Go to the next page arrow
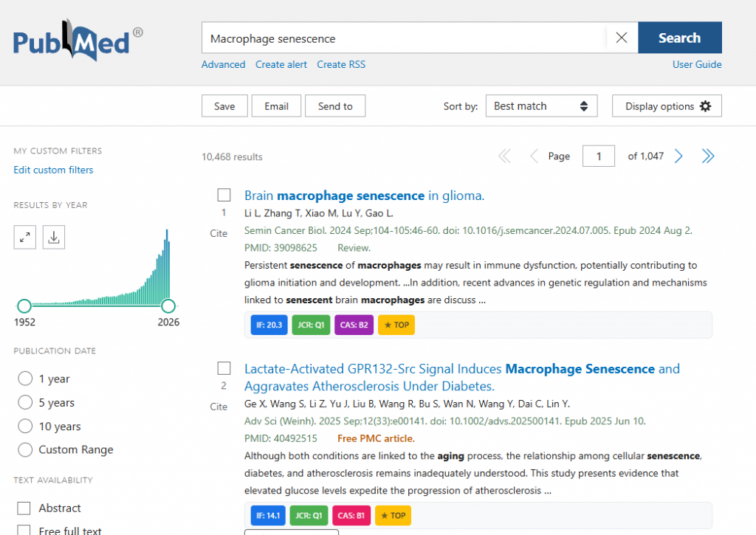The width and height of the screenshot is (756, 535). 678,156
